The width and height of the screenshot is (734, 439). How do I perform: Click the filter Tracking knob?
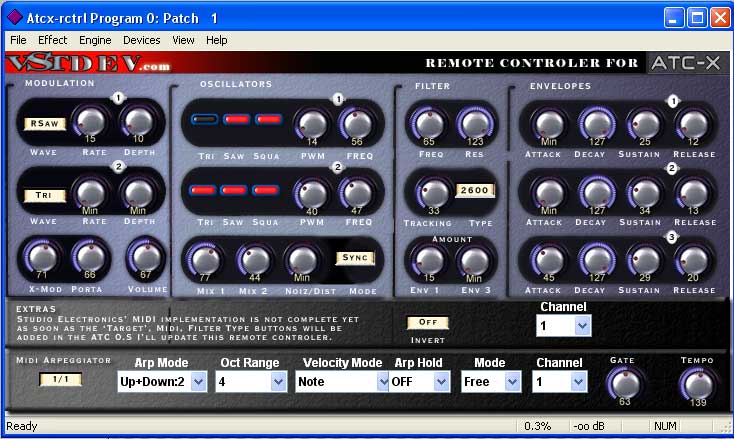click(x=434, y=193)
